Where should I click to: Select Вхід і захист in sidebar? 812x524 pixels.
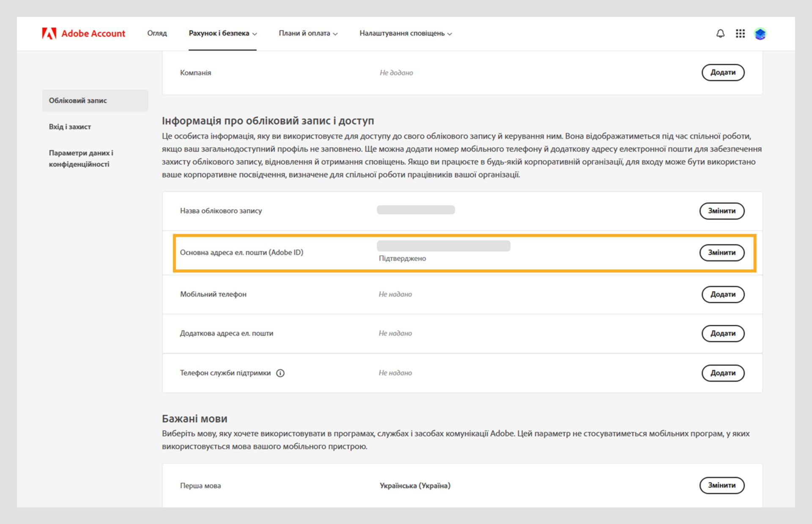pyautogui.click(x=70, y=127)
